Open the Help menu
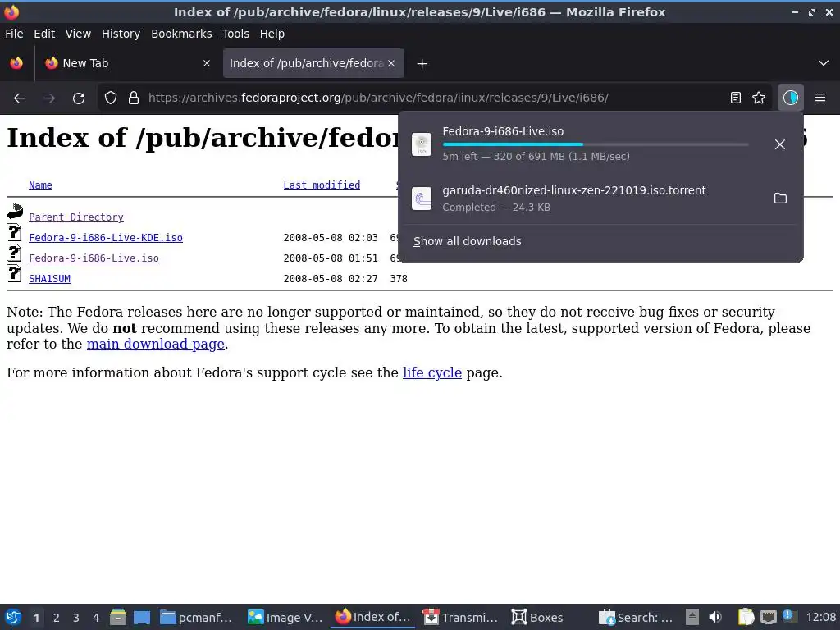840x630 pixels. (x=272, y=34)
